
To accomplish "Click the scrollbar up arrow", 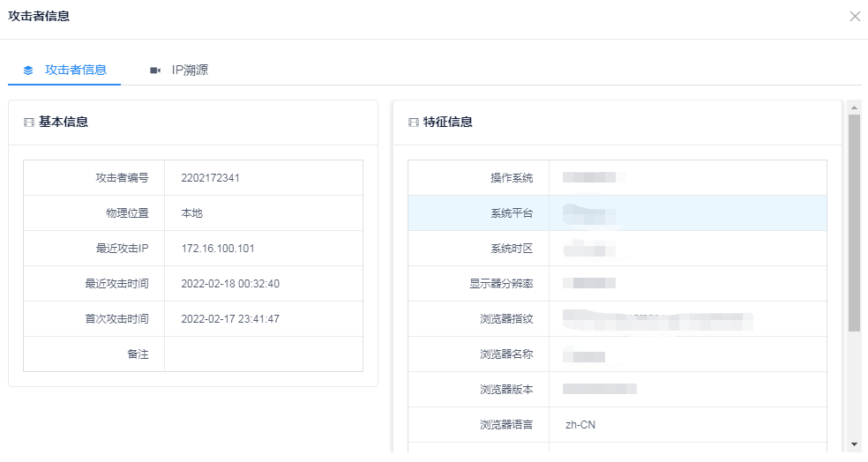I will point(854,108).
